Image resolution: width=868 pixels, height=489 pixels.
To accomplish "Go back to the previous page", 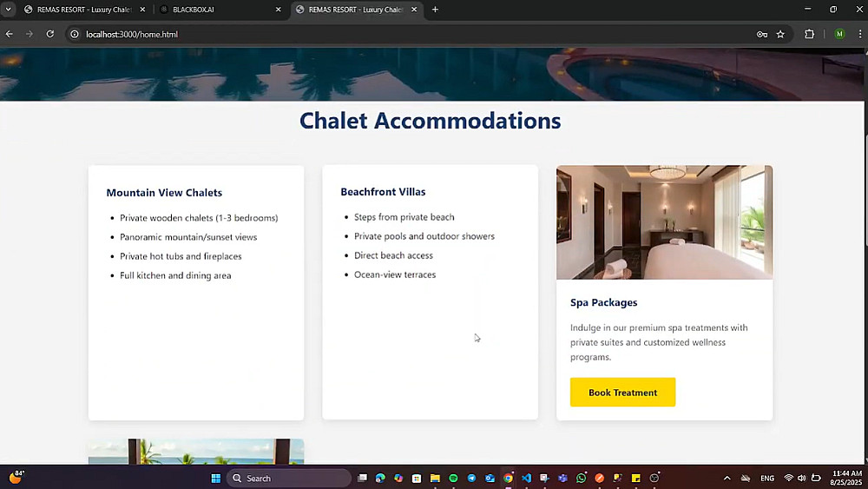I will [x=10, y=35].
